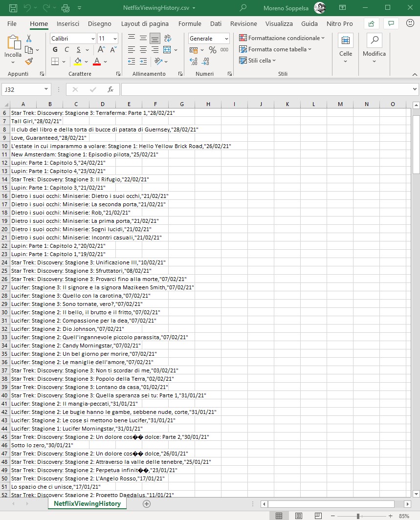
Task: Add a new sheet with the plus icon
Action: (146, 504)
